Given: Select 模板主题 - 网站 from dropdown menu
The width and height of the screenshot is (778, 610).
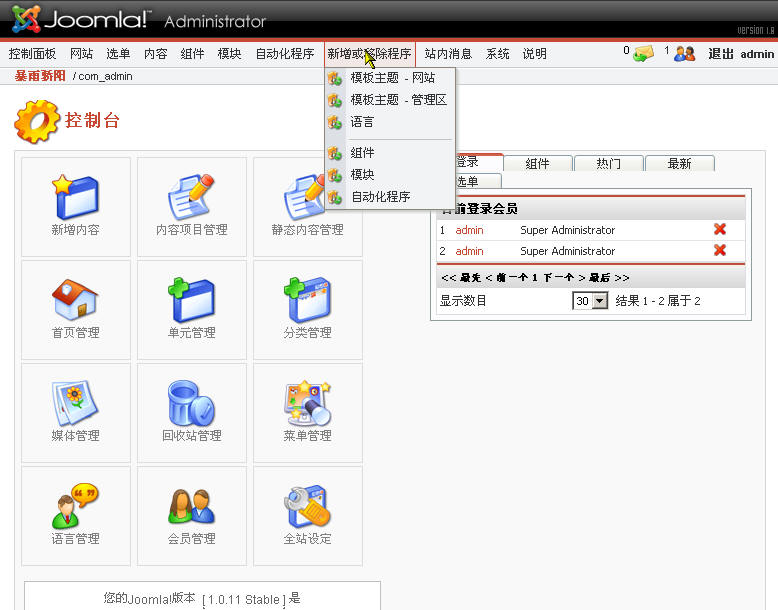Looking at the screenshot, I should point(390,78).
